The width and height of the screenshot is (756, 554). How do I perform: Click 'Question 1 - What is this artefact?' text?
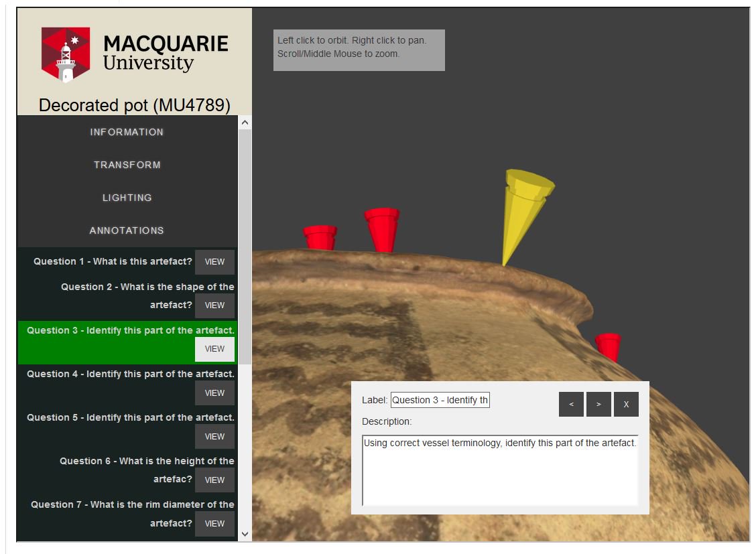coord(113,261)
